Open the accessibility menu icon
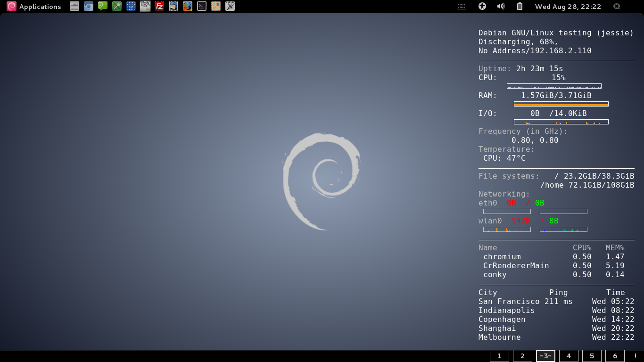 tap(482, 7)
